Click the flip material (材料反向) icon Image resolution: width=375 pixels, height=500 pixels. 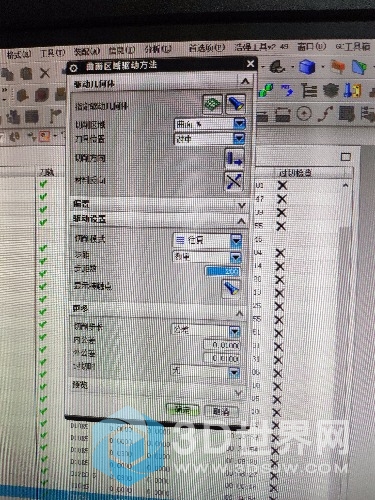pos(233,181)
